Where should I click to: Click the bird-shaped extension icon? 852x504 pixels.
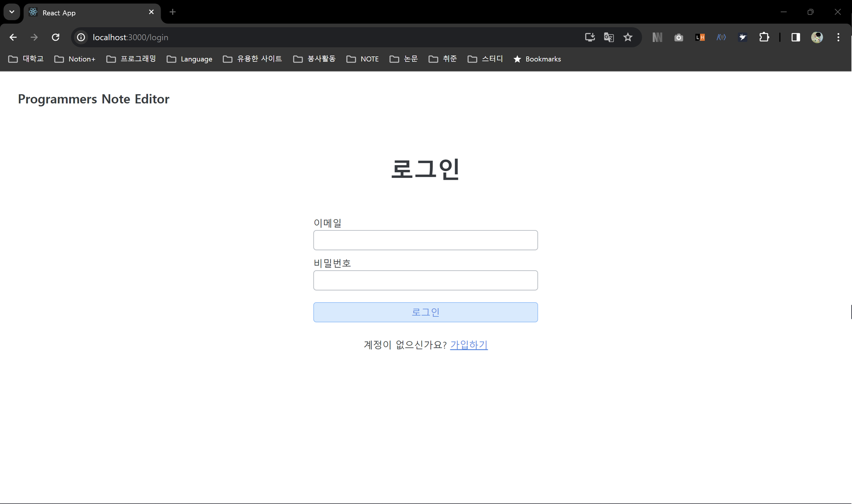click(x=743, y=37)
